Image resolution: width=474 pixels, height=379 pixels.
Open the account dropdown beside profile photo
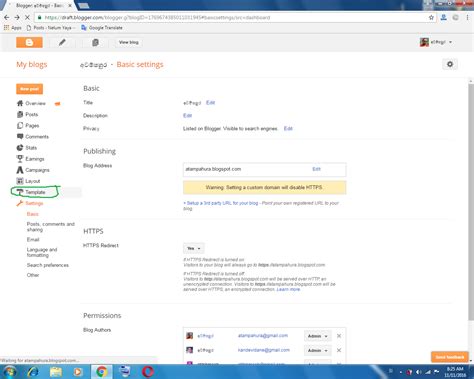pyautogui.click(x=450, y=42)
